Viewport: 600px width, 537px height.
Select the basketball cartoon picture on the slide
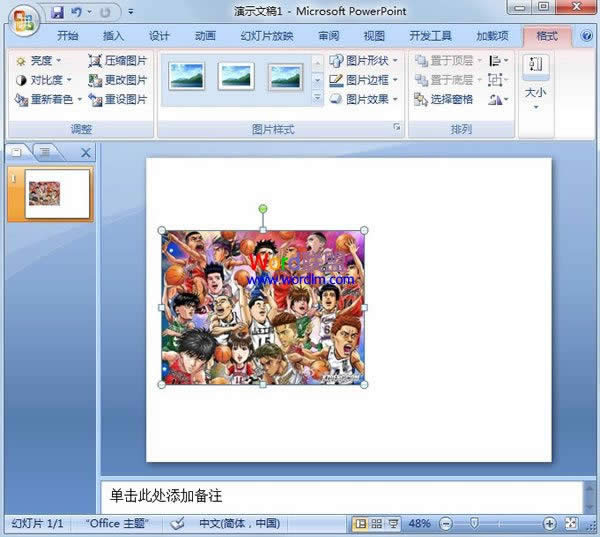click(263, 307)
